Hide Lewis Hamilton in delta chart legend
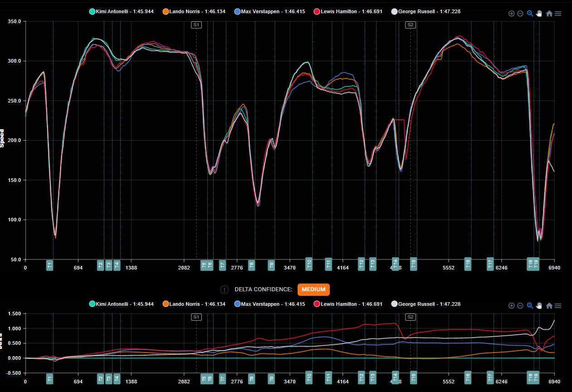This screenshot has width=572, height=392. point(348,304)
